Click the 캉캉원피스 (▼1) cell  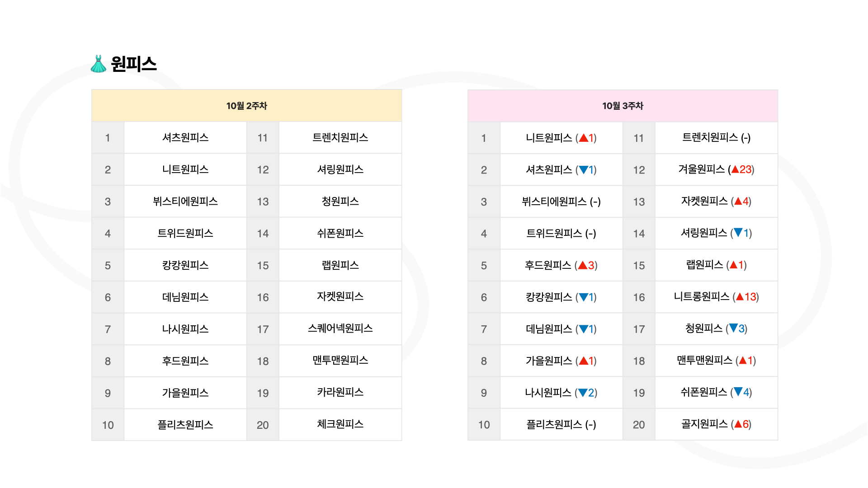tap(561, 297)
